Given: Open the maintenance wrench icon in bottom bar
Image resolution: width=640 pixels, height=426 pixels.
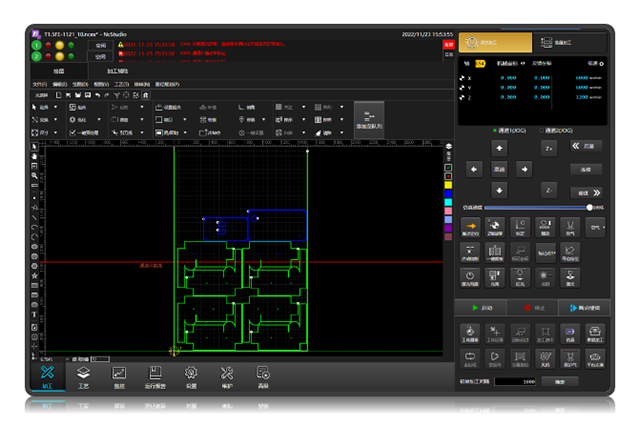Looking at the screenshot, I should coord(227,377).
